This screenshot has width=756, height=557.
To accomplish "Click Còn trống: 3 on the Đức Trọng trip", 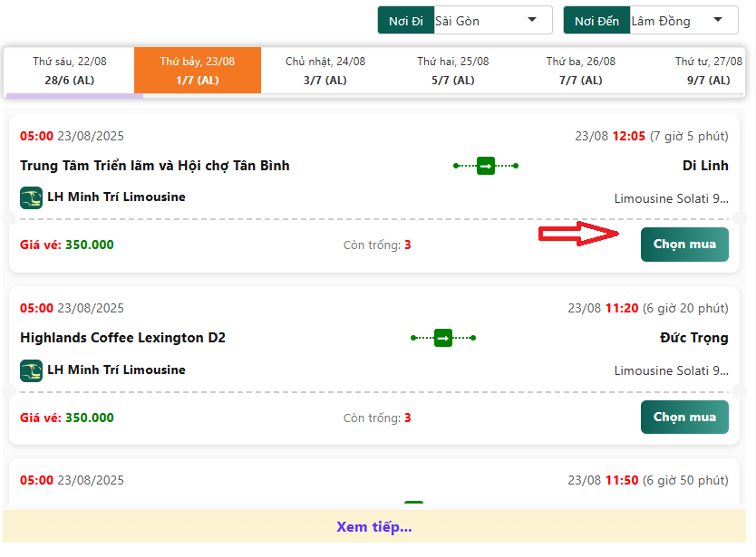I will 377,418.
